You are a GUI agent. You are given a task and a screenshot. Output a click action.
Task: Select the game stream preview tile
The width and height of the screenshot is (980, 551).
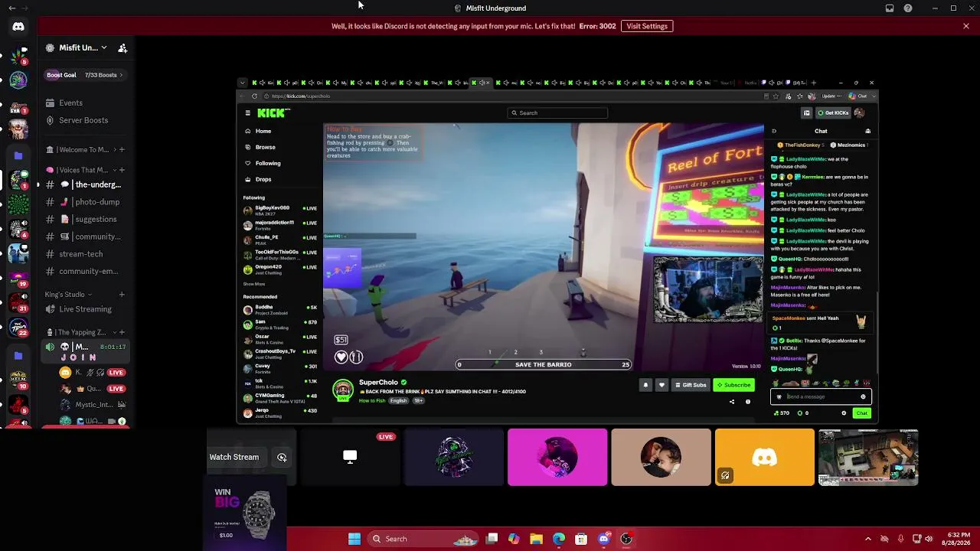[868, 457]
